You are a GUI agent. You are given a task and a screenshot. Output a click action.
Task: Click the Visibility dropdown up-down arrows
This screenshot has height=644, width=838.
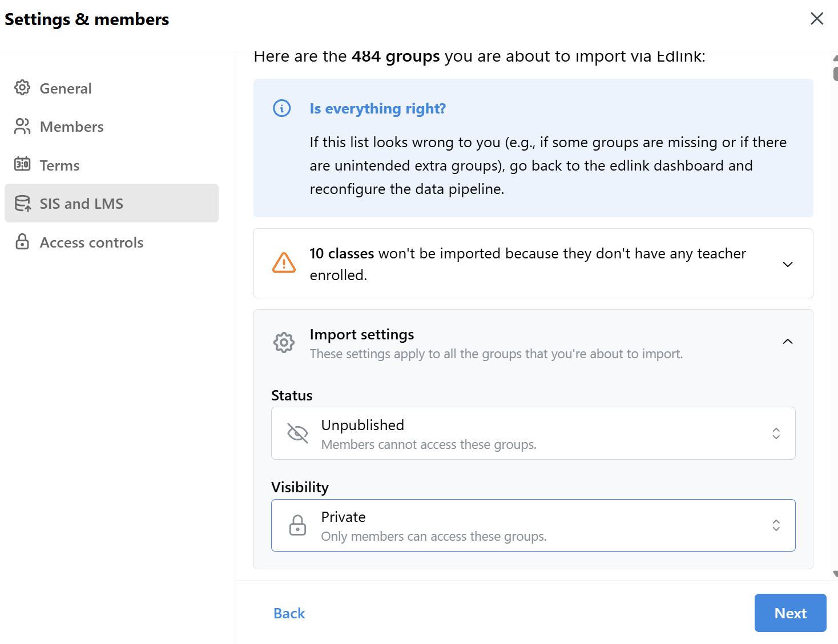776,525
